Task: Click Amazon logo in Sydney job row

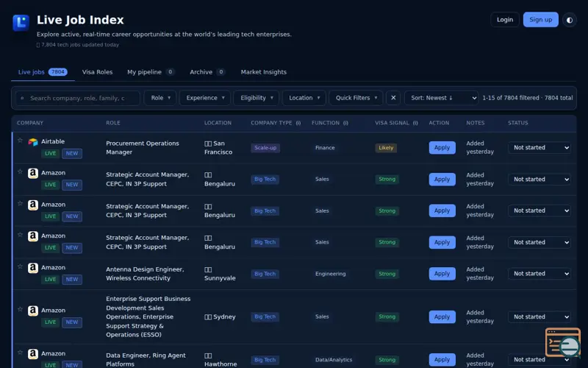Action: [33, 311]
